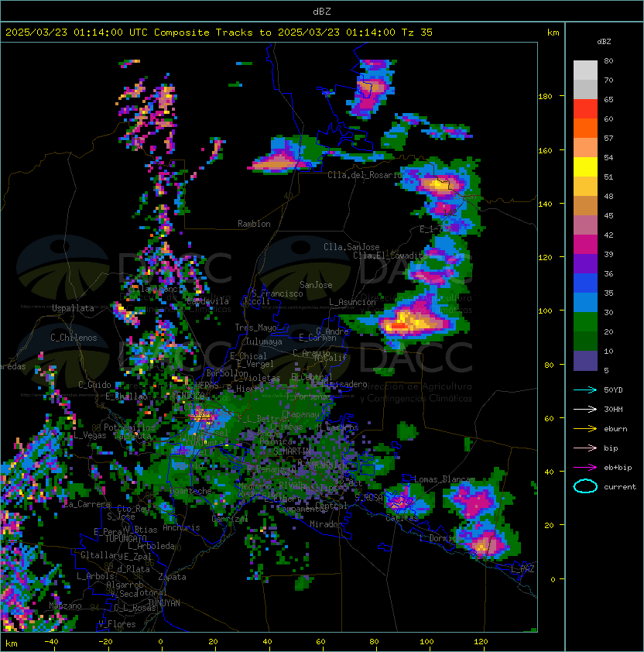The width and height of the screenshot is (644, 652).
Task: Click the La_Carrera map label
Action: coord(87,504)
